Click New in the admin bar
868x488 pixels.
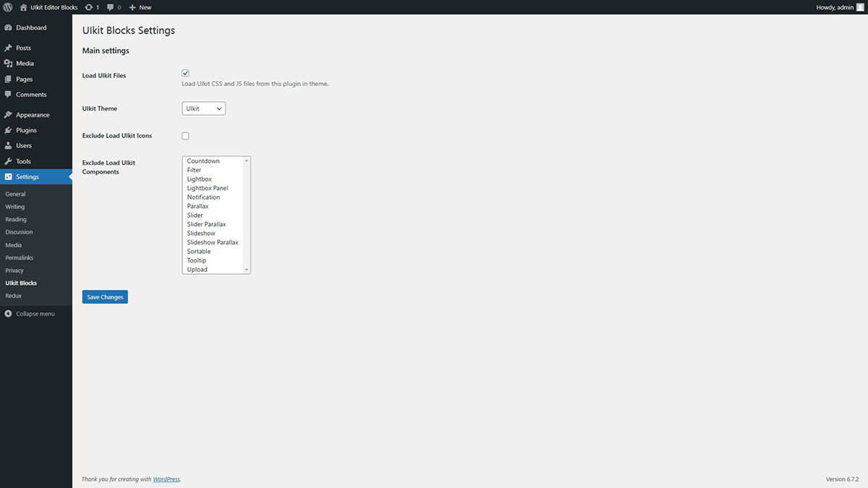click(145, 7)
